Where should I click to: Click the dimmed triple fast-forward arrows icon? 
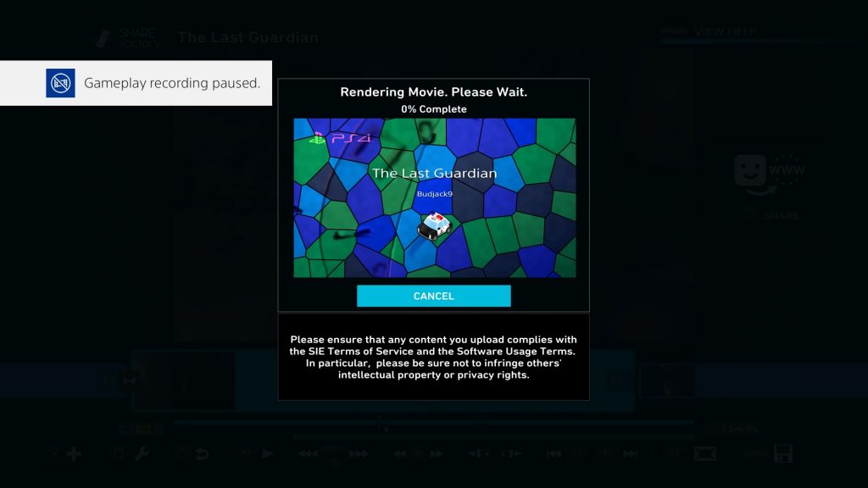[359, 454]
